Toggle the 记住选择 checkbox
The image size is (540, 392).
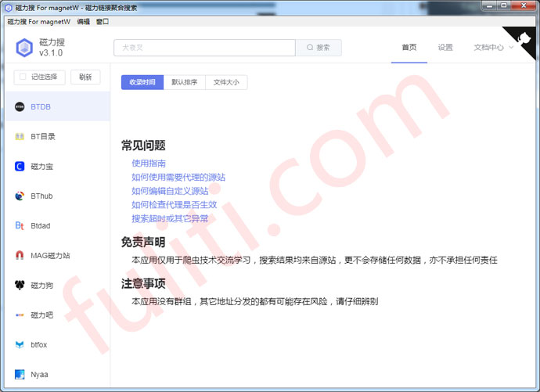point(23,77)
